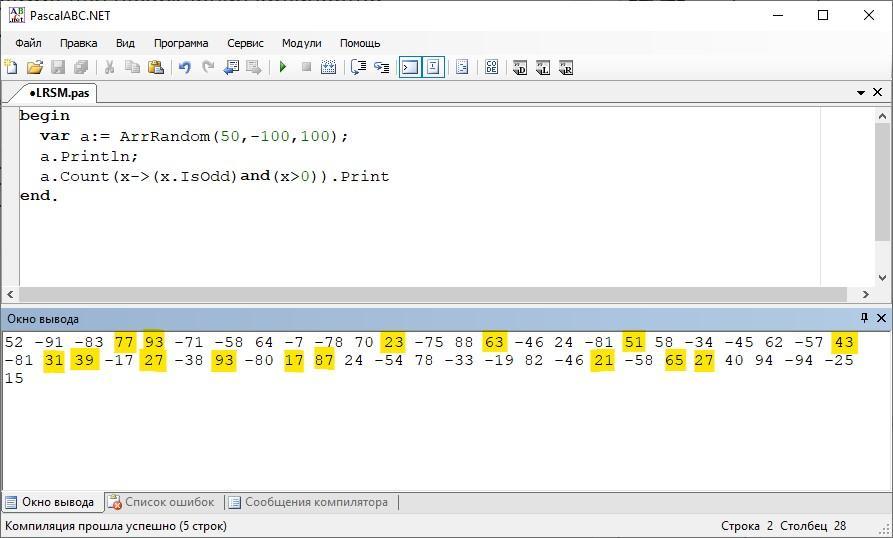893x538 pixels.
Task: Open the Вид menu
Action: tap(125, 43)
